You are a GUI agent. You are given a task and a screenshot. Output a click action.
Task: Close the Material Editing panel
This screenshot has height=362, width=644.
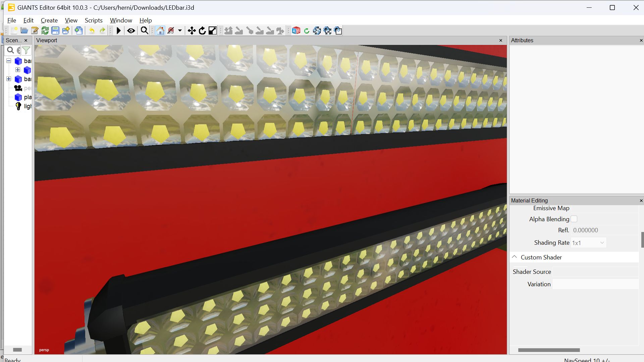(x=641, y=200)
